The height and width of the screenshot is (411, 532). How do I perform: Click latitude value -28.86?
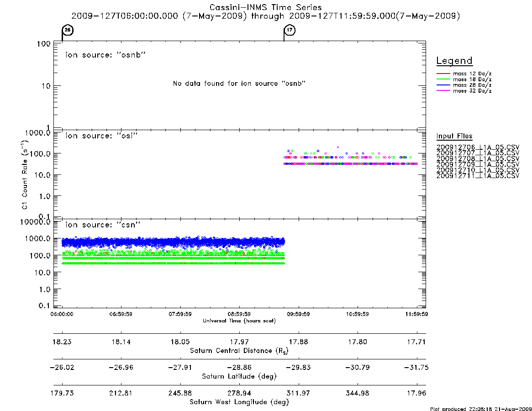(239, 368)
